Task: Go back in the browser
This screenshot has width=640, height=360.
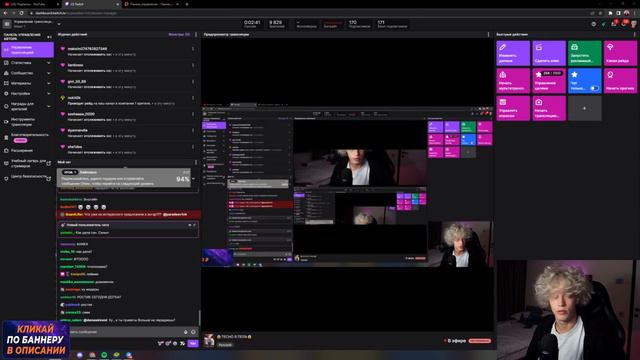Action: click(5, 13)
